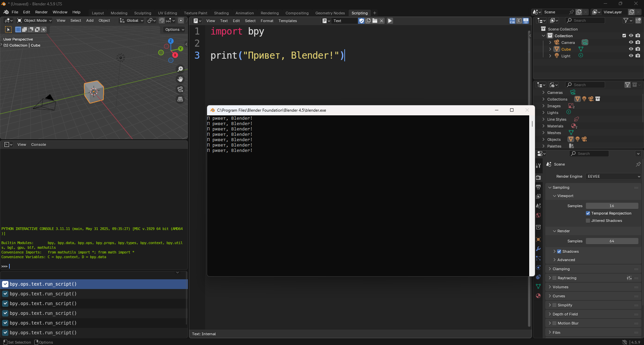Open the Global transform orientation dropdown
Image resolution: width=644 pixels, height=345 pixels.
click(132, 20)
